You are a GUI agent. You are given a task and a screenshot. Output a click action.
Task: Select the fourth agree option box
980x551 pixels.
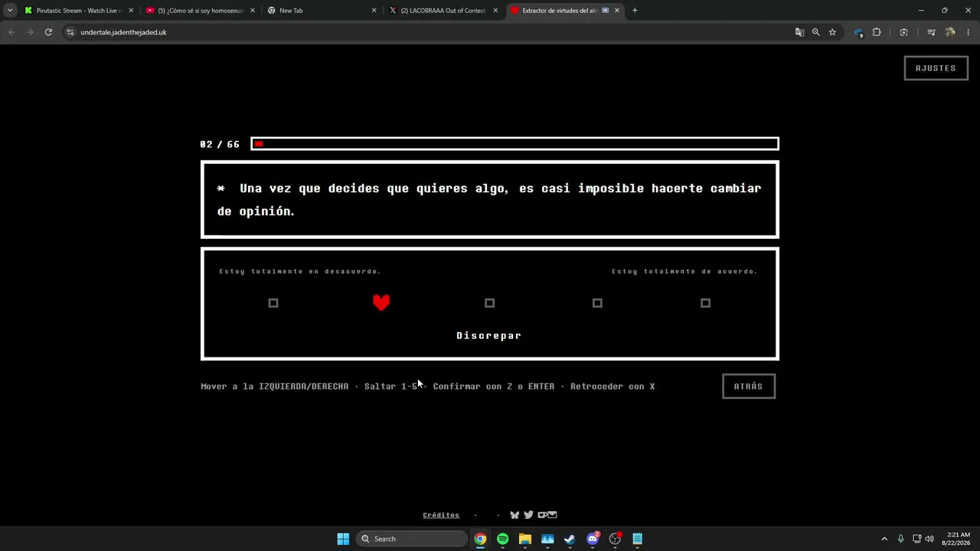(x=597, y=303)
